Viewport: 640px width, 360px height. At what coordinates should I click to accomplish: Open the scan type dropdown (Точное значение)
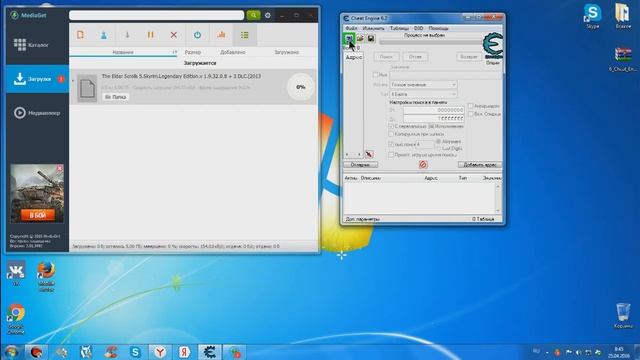pyautogui.click(x=423, y=84)
